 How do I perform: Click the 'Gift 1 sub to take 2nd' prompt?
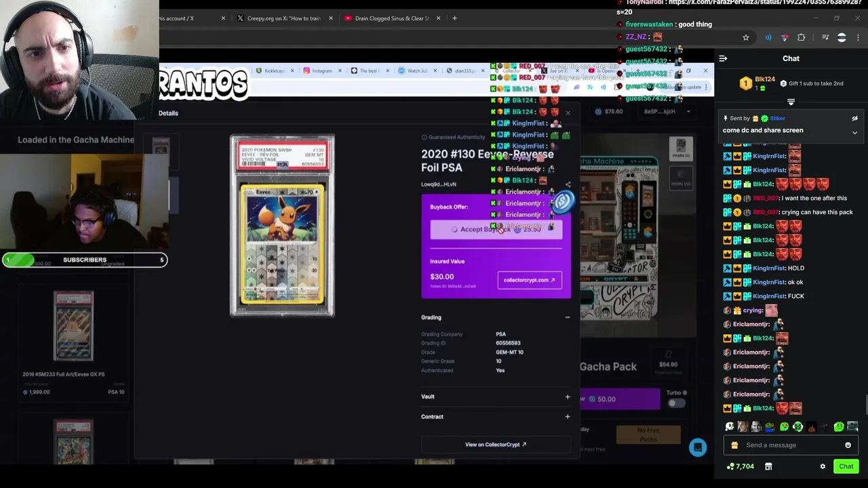coord(812,83)
